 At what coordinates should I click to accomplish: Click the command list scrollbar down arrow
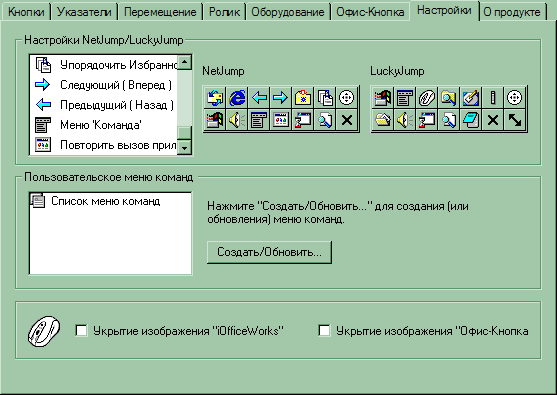(x=184, y=147)
